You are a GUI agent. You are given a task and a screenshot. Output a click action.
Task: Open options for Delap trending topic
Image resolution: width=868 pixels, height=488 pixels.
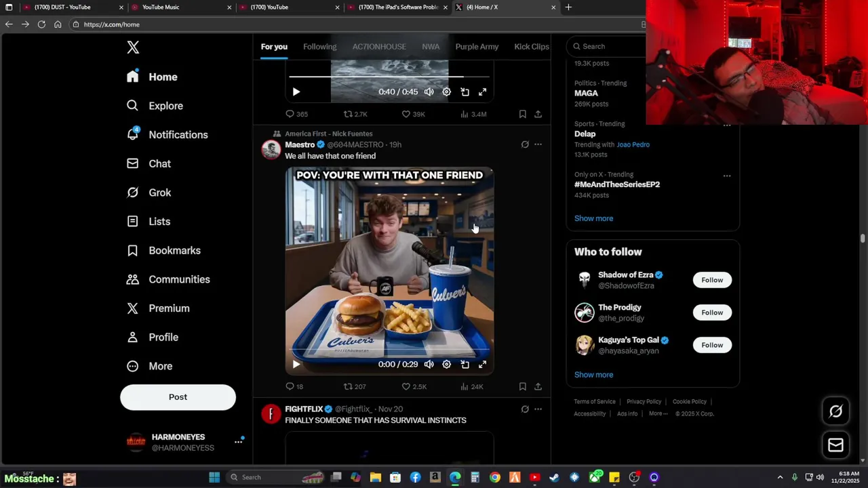point(727,125)
